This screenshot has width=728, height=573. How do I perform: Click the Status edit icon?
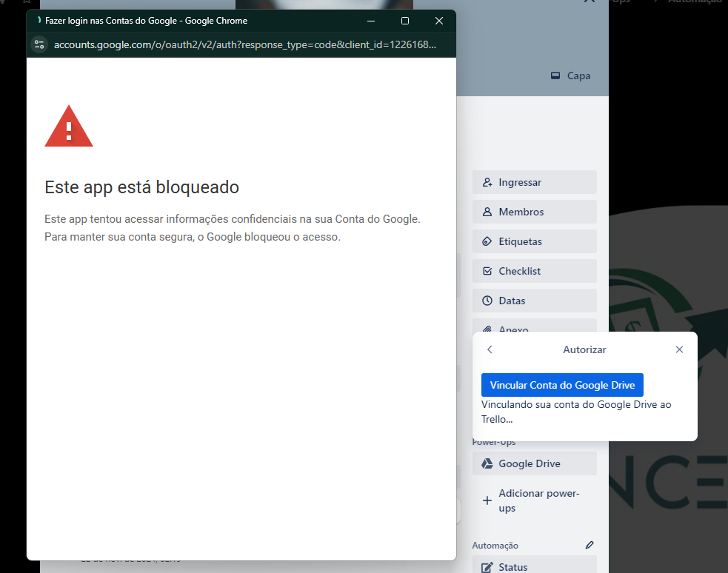pyautogui.click(x=487, y=567)
